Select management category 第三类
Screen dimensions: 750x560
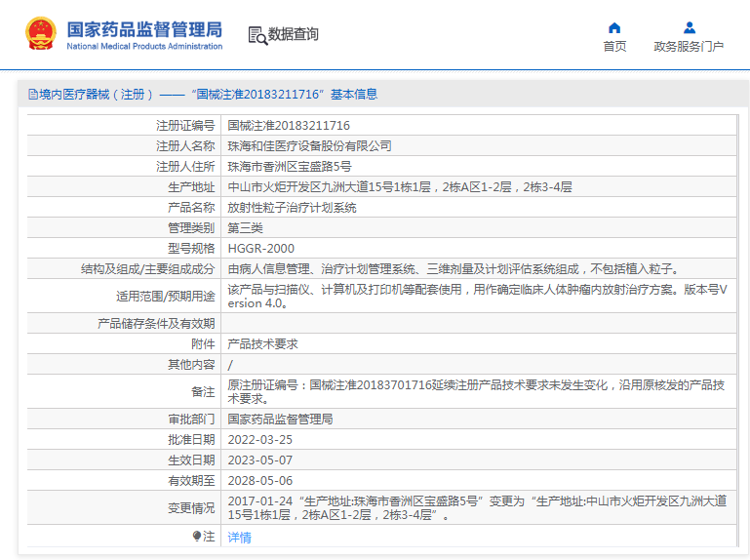[x=246, y=228]
